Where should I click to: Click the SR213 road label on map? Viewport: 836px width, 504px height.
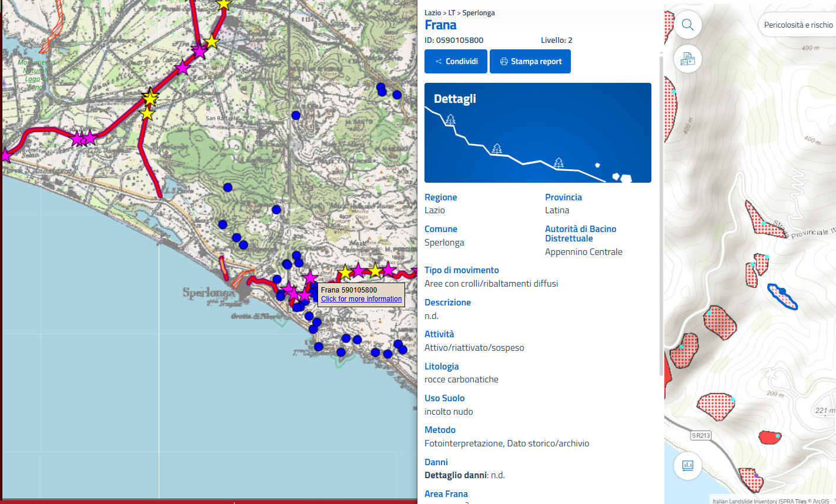[x=701, y=435]
